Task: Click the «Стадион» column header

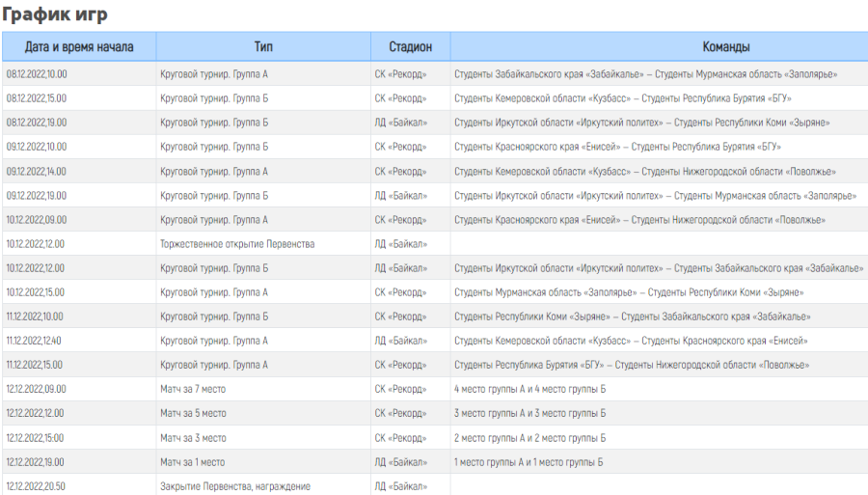Action: pyautogui.click(x=410, y=46)
